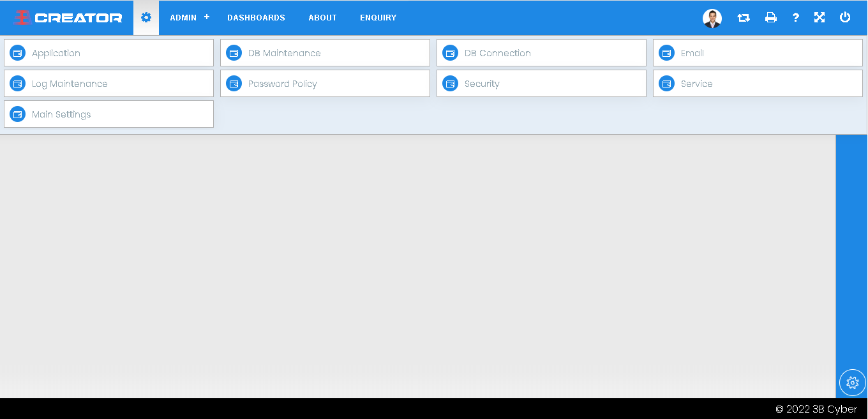Image resolution: width=868 pixels, height=419 pixels.
Task: Open the About menu item
Action: coord(322,18)
